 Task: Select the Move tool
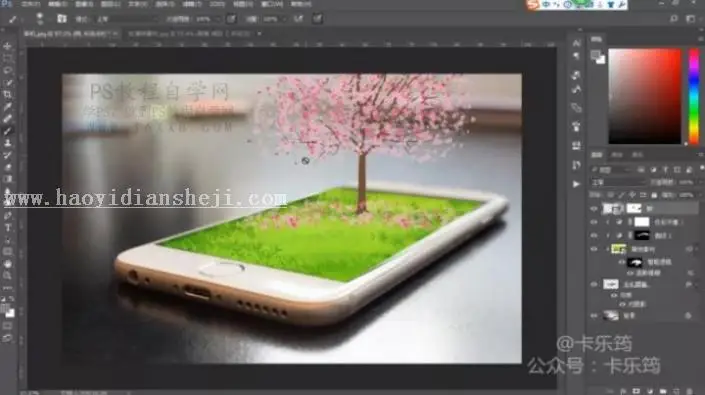point(8,46)
